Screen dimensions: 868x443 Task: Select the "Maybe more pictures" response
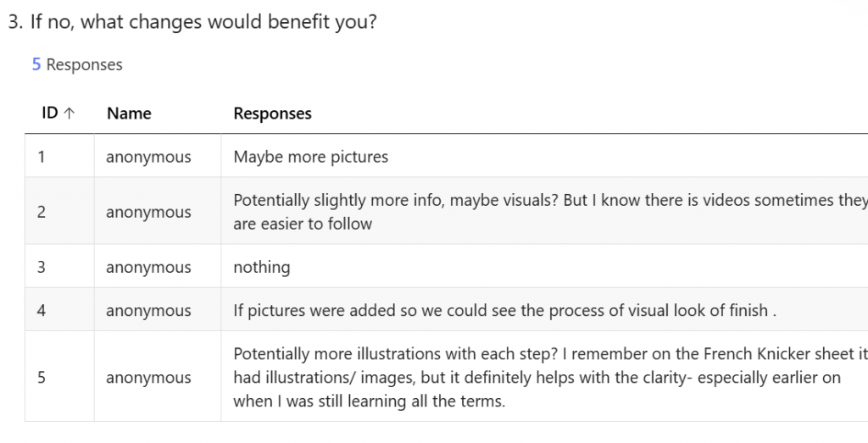[310, 157]
